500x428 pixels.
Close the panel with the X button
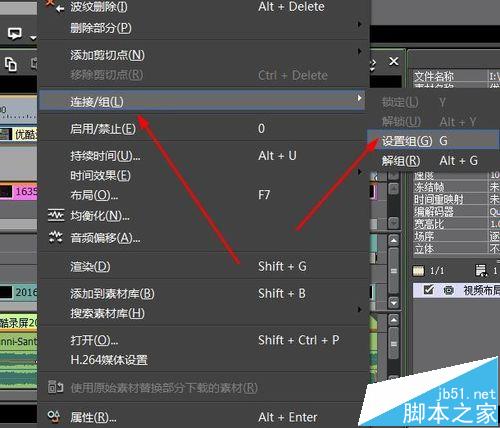[x=394, y=61]
